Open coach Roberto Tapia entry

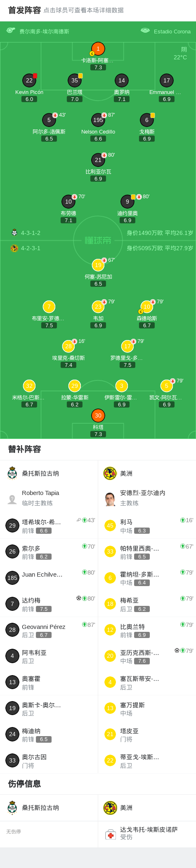[49, 498]
